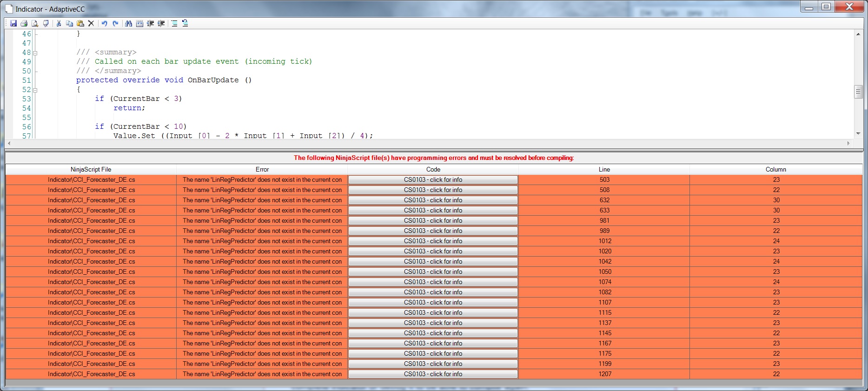Click the Code column header
Viewport: 868px width, 391px height.
point(433,170)
